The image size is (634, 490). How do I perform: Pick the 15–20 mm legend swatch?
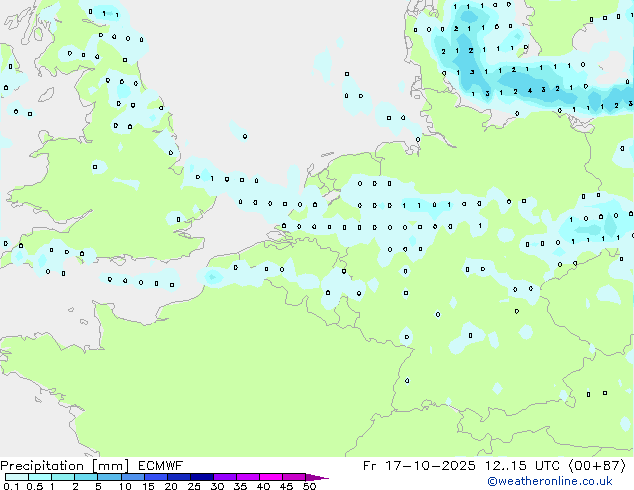(156, 477)
